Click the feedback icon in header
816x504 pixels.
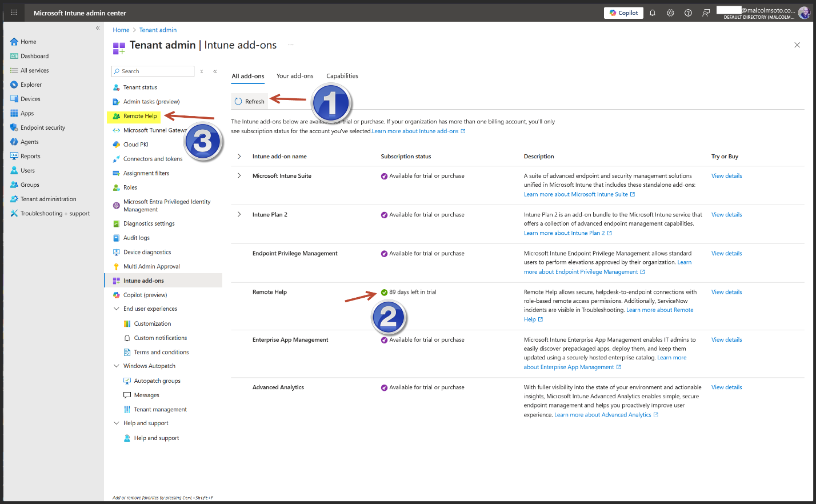706,13
